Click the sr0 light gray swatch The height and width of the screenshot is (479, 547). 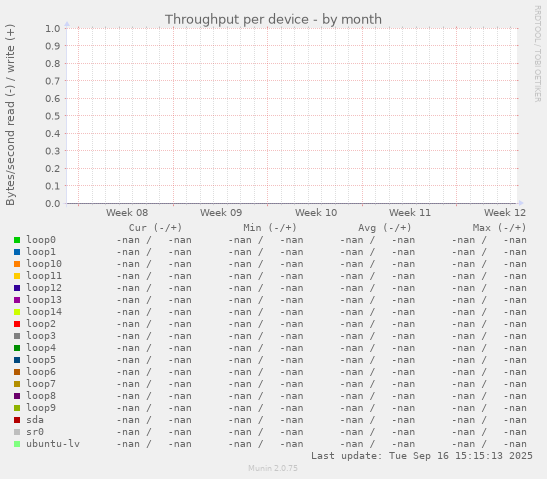pyautogui.click(x=17, y=432)
